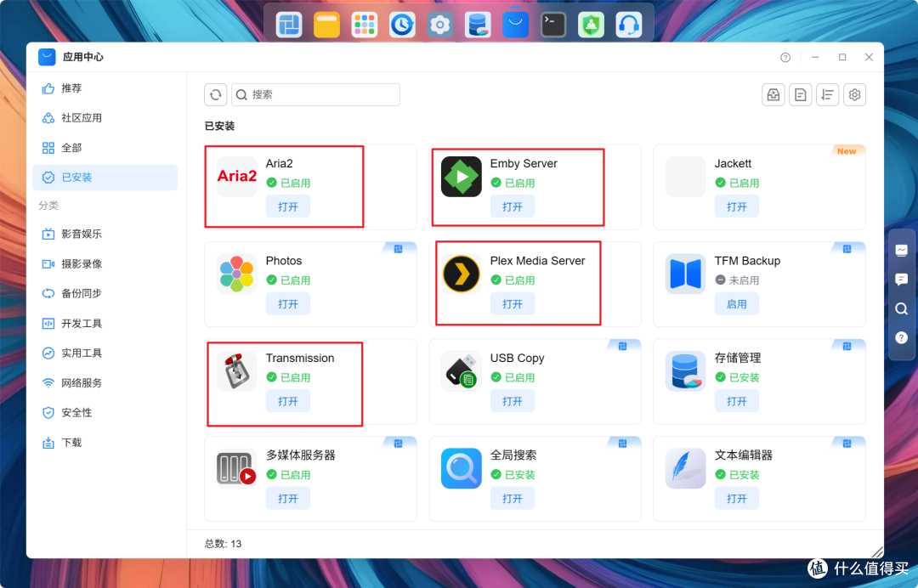Click the message icon in right side panel
The width and height of the screenshot is (918, 588).
[x=902, y=251]
